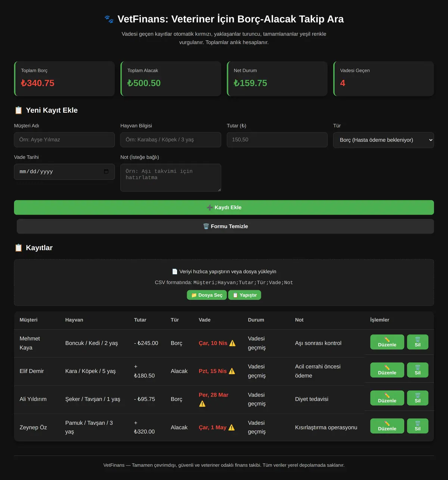Click the paw icon in the header
The image size is (448, 480).
(109, 19)
